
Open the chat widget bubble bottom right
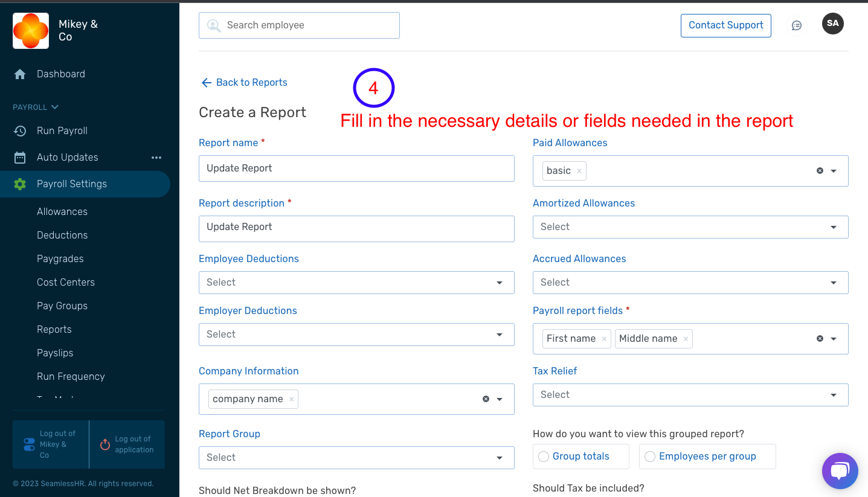point(840,470)
